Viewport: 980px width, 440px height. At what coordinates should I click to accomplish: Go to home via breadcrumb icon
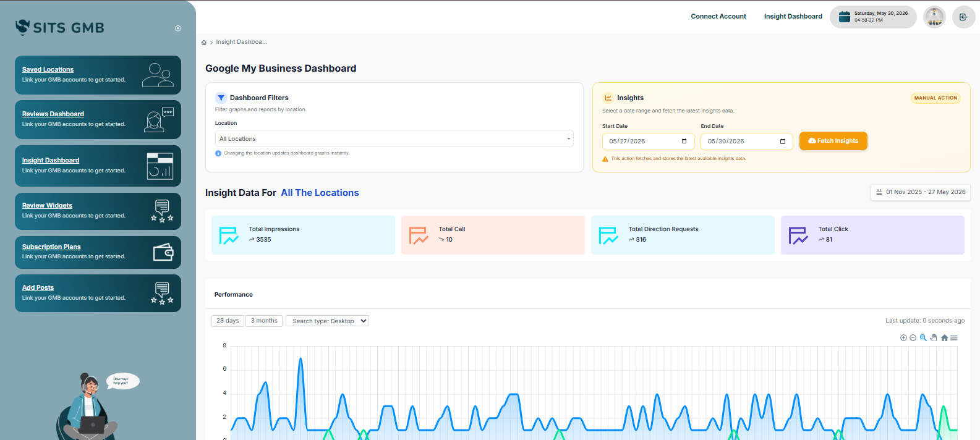[x=204, y=43]
